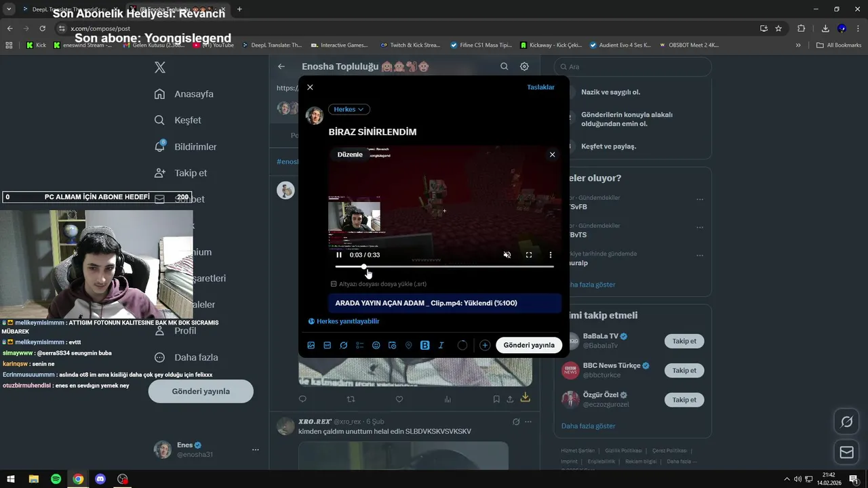Open the Enes account options menu
Image resolution: width=868 pixels, height=488 pixels.
[256, 450]
